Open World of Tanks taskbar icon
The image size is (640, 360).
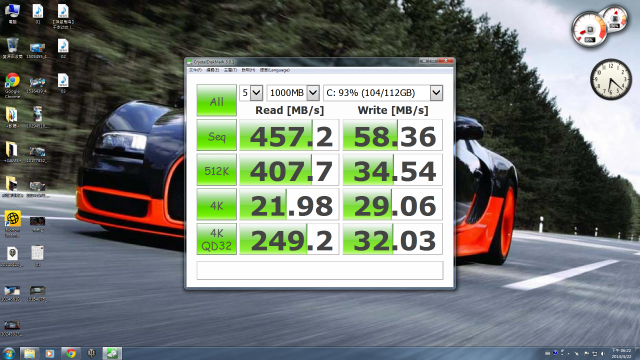click(x=91, y=353)
